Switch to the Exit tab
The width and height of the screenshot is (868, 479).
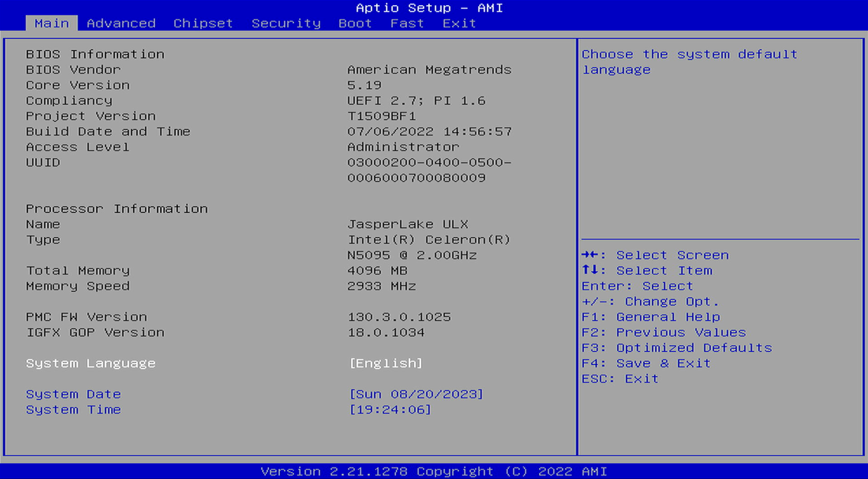(x=459, y=23)
